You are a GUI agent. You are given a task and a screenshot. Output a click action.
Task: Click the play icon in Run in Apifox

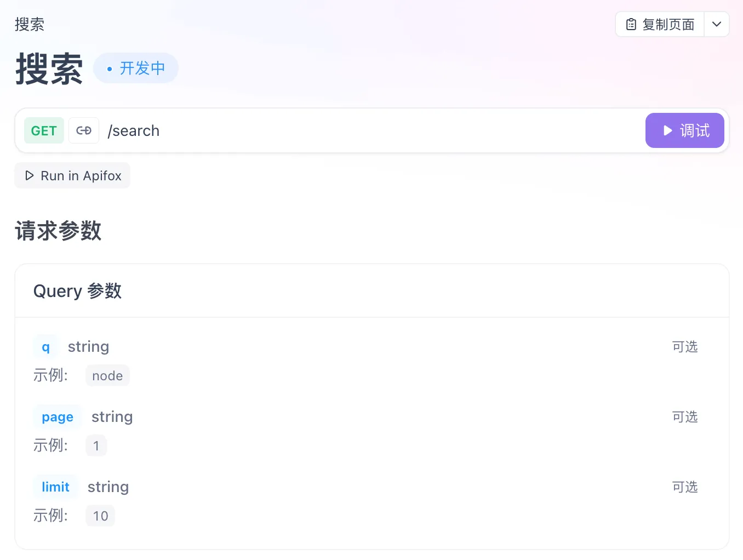click(x=30, y=176)
